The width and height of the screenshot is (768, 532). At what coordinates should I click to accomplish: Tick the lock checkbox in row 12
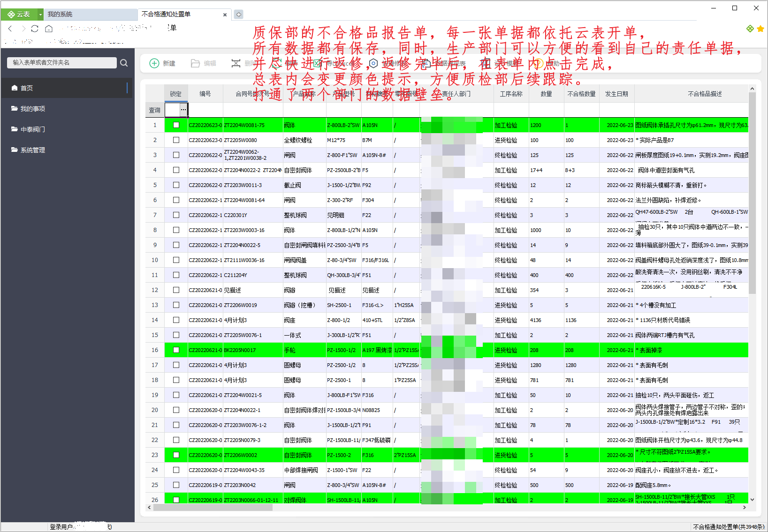(176, 290)
